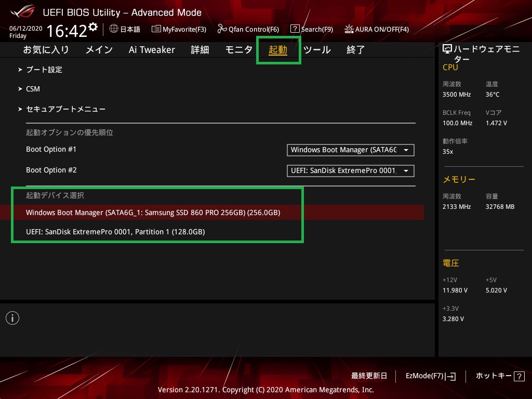
Task: Click the info circle icon
Action: 12,318
